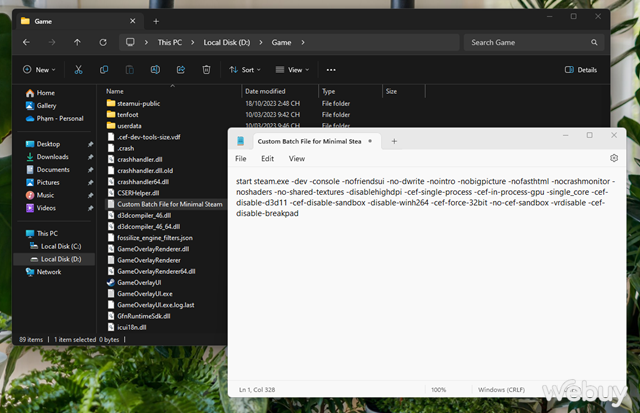Click Local Disk (D:) in address bar
Screen dimensions: 640x413
tap(227, 42)
